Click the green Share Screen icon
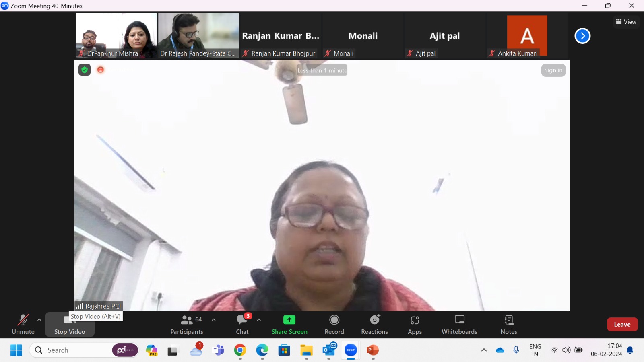The image size is (644, 362). tap(289, 320)
